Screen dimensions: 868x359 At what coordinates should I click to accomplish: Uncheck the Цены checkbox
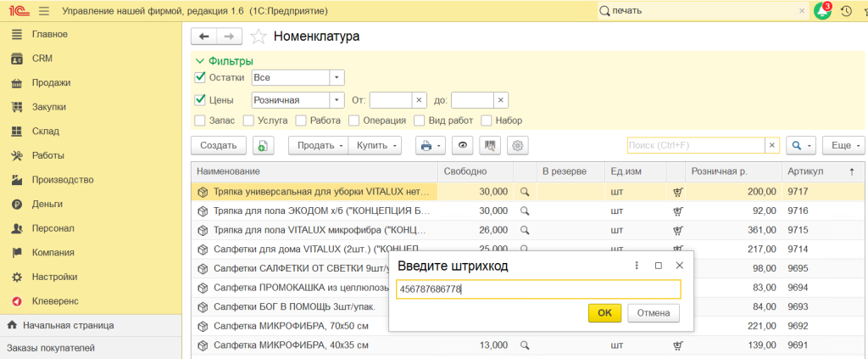[x=200, y=100]
